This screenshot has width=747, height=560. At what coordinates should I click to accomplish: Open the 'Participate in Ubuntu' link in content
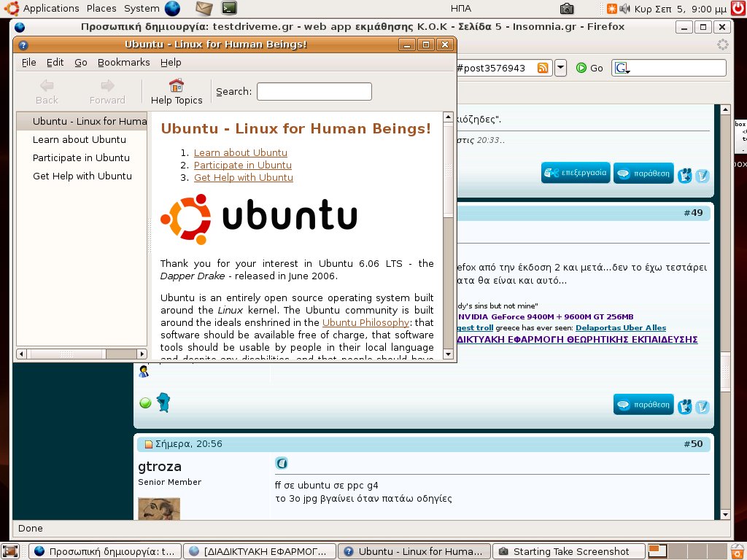coord(242,166)
